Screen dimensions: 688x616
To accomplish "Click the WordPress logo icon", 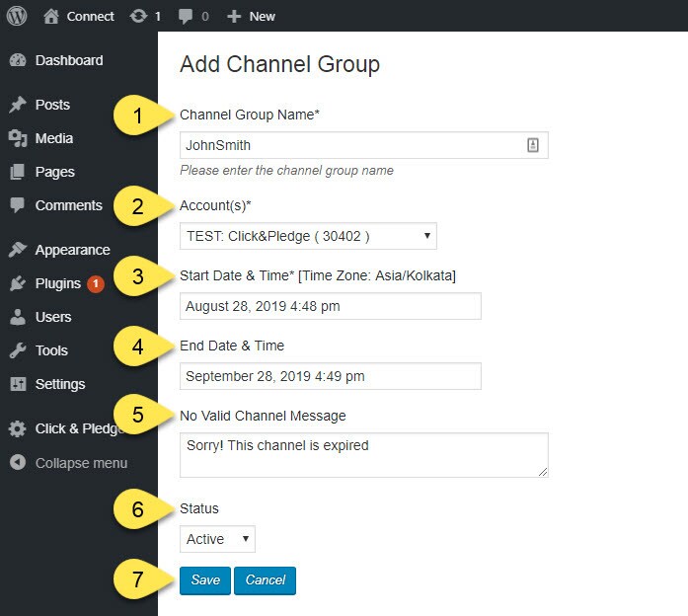I will tap(17, 16).
